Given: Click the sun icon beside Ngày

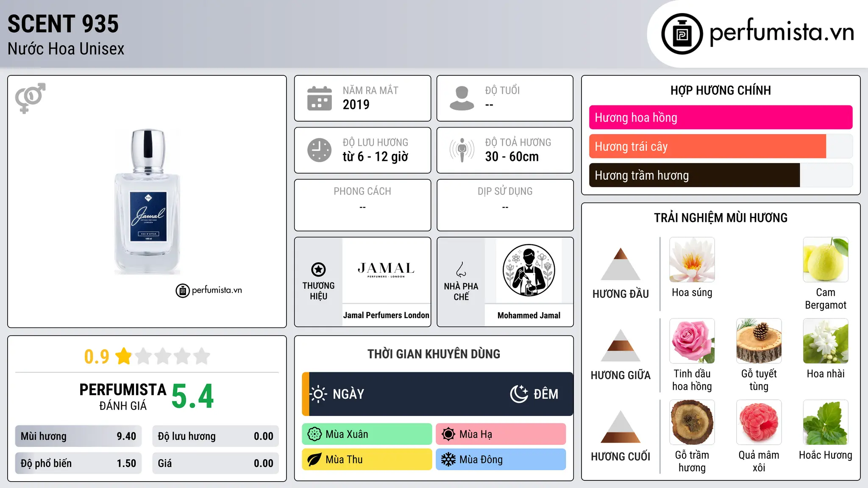Looking at the screenshot, I should click(318, 394).
